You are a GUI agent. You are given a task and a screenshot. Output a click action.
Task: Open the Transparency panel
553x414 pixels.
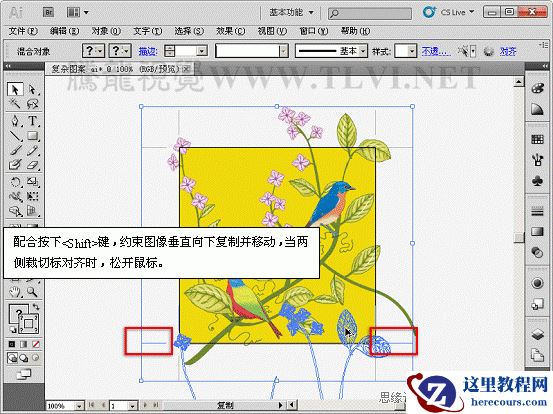click(x=537, y=252)
